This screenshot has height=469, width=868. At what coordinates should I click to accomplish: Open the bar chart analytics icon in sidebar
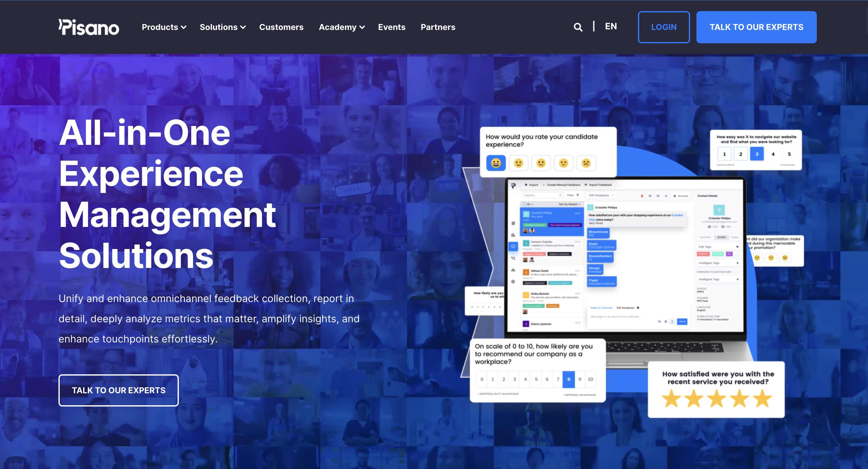[513, 235]
